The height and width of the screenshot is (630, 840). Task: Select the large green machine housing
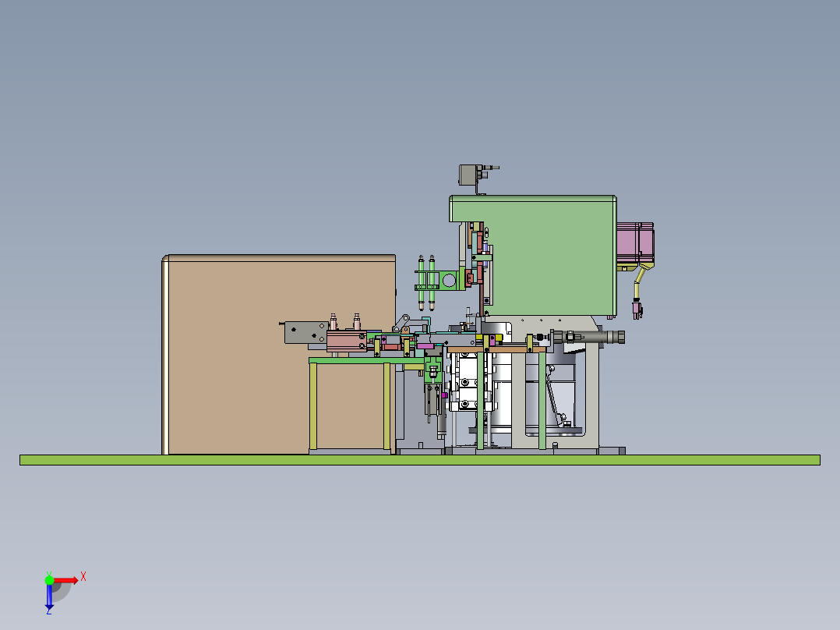pos(552,256)
